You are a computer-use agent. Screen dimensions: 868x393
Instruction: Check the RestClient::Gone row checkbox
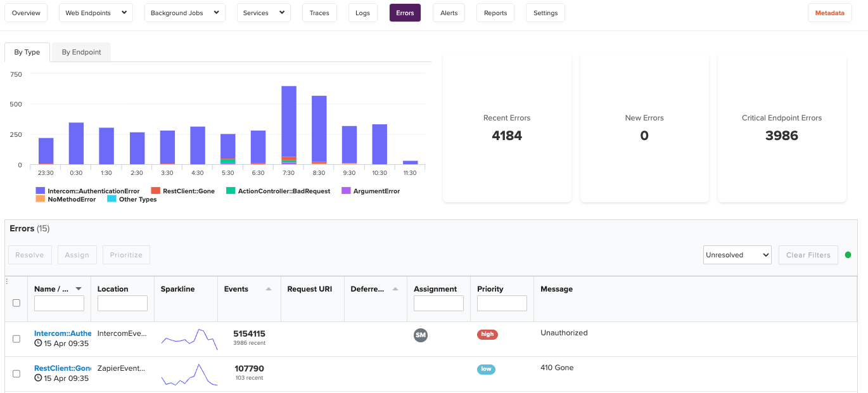pyautogui.click(x=16, y=374)
